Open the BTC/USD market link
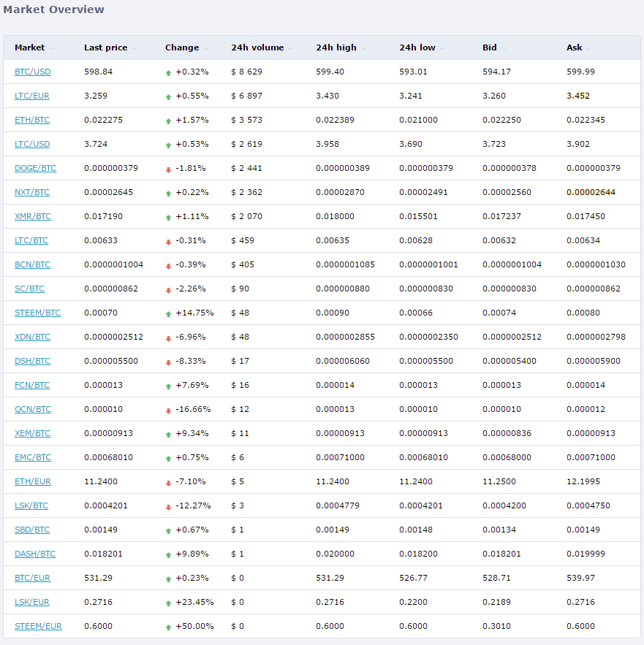This screenshot has width=644, height=645. point(33,72)
